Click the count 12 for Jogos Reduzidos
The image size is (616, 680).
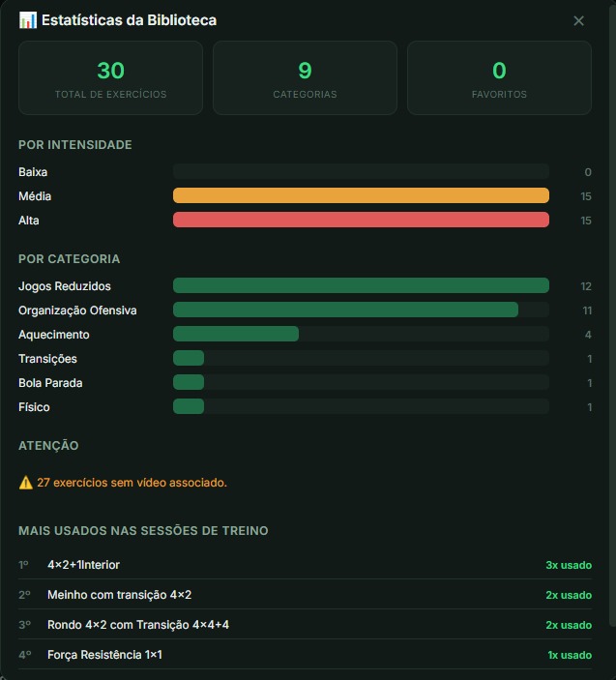pyautogui.click(x=586, y=286)
